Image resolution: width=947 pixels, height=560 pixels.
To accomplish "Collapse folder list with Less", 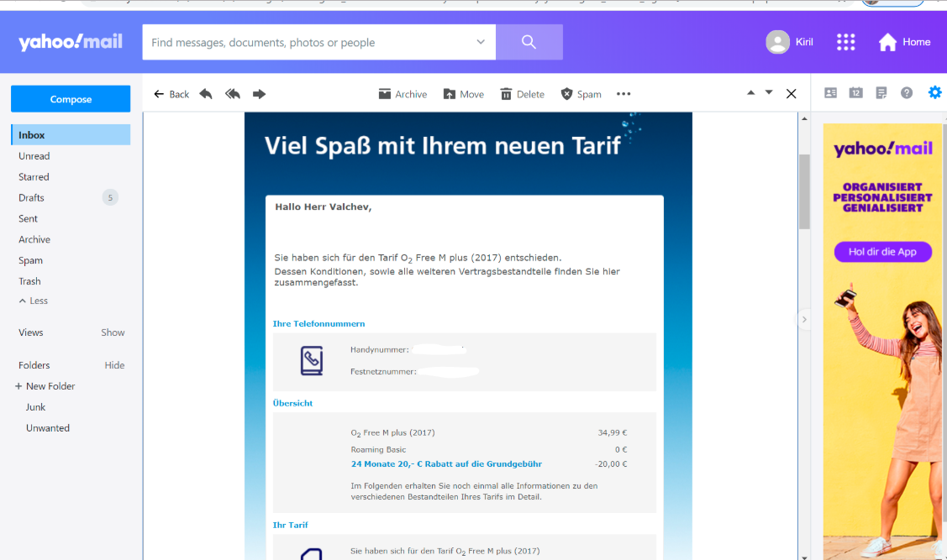I will [34, 301].
